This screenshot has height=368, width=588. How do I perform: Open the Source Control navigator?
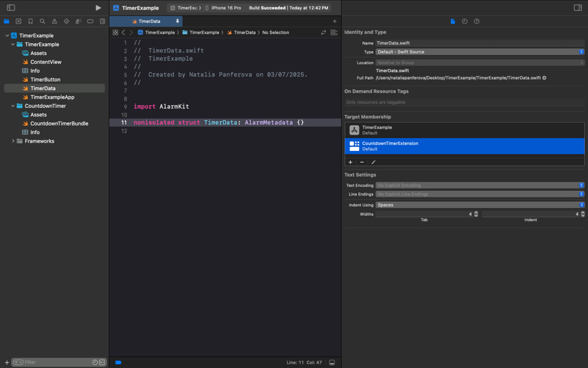coord(18,22)
